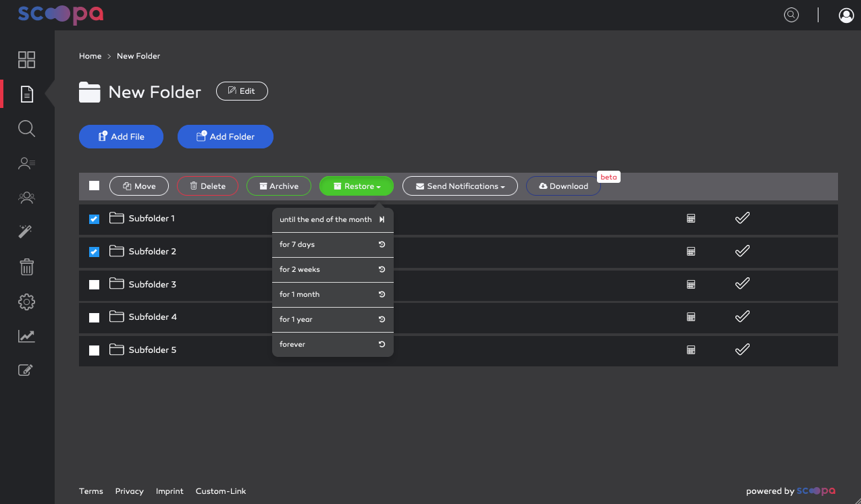Click the Move button

[139, 186]
